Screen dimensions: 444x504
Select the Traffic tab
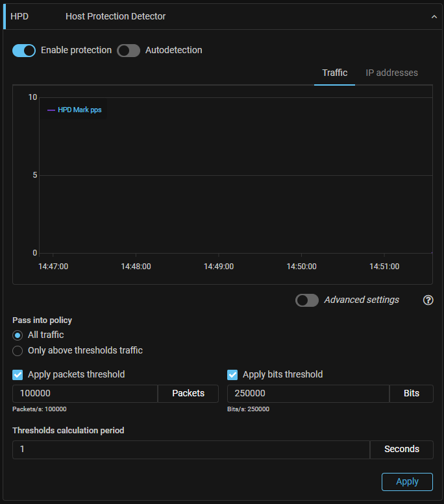[x=334, y=73]
